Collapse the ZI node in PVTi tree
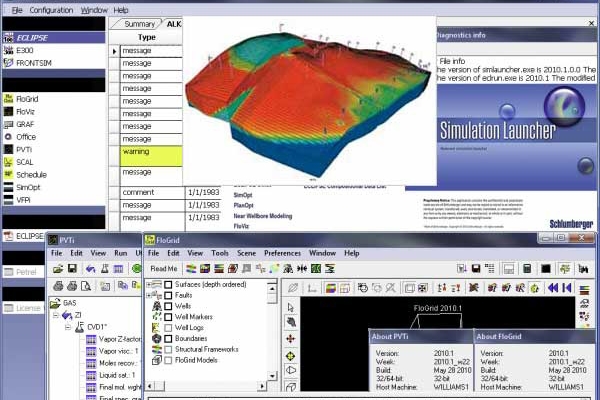Screen dimensions: 600x400 coord(56,315)
